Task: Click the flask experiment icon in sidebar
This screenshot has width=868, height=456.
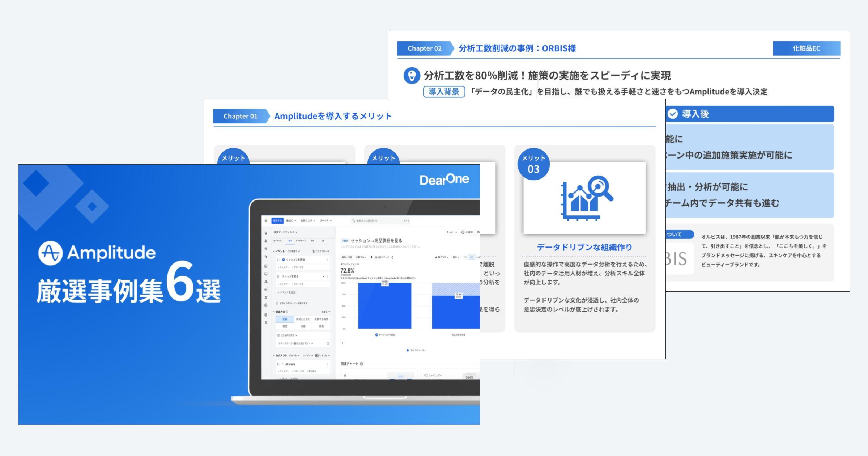Action: coord(266,297)
